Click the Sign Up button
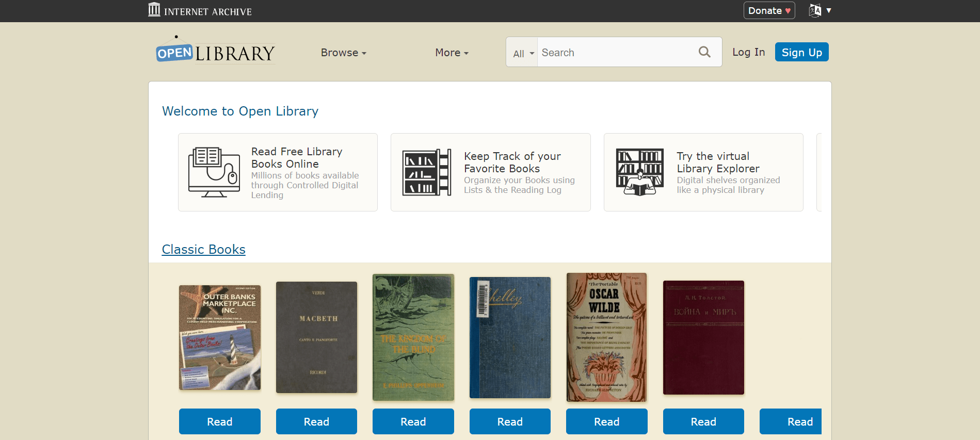The width and height of the screenshot is (980, 440). (801, 52)
